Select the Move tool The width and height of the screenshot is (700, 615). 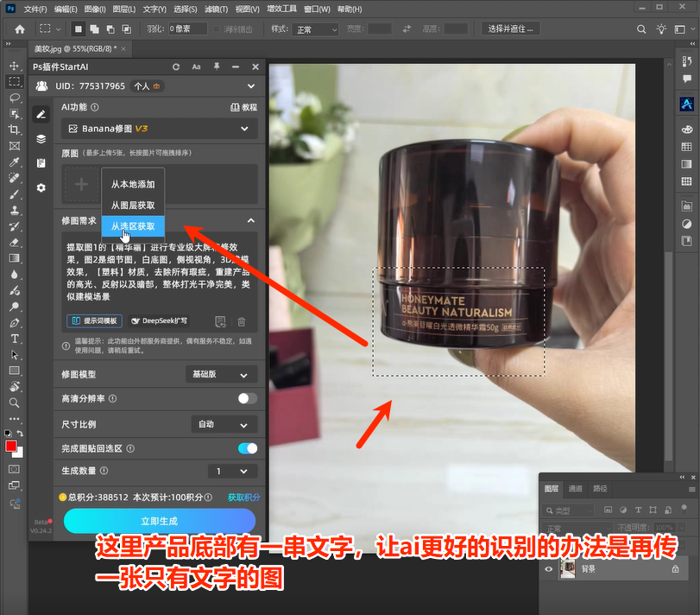(x=15, y=66)
